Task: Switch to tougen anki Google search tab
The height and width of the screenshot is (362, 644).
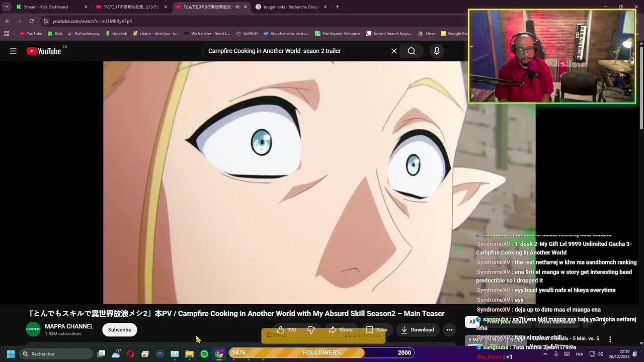Action: [x=291, y=7]
